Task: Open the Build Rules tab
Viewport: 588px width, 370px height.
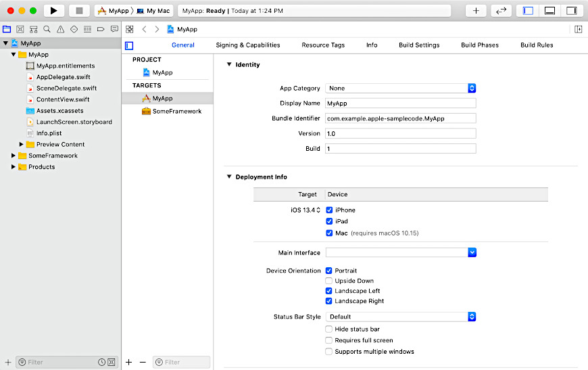Action: tap(537, 45)
